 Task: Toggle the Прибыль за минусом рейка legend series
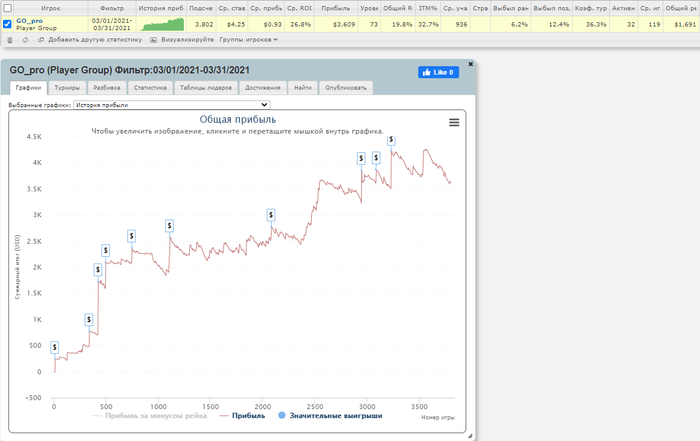point(150,416)
